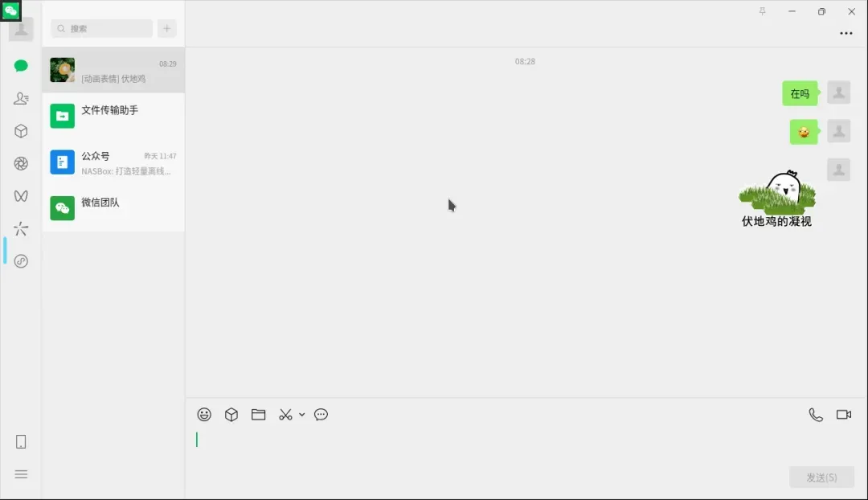Start a voice call

coord(816,415)
